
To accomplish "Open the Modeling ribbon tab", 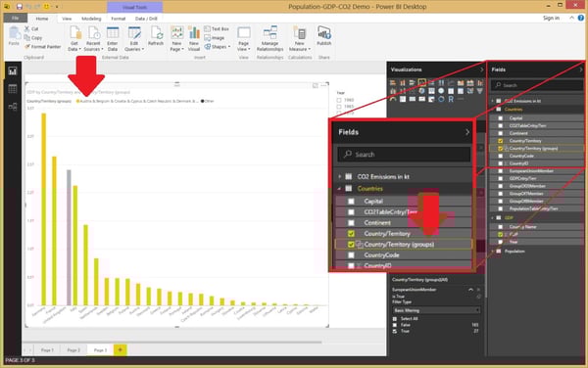I will tap(91, 19).
